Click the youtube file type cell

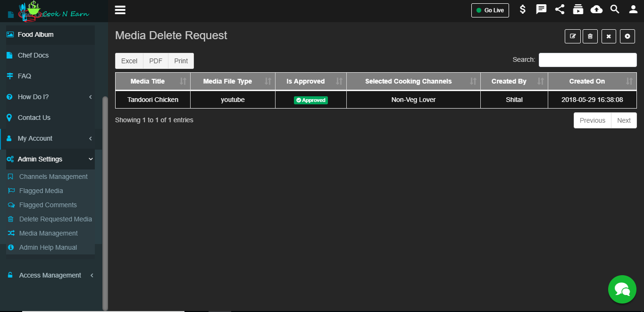233,100
